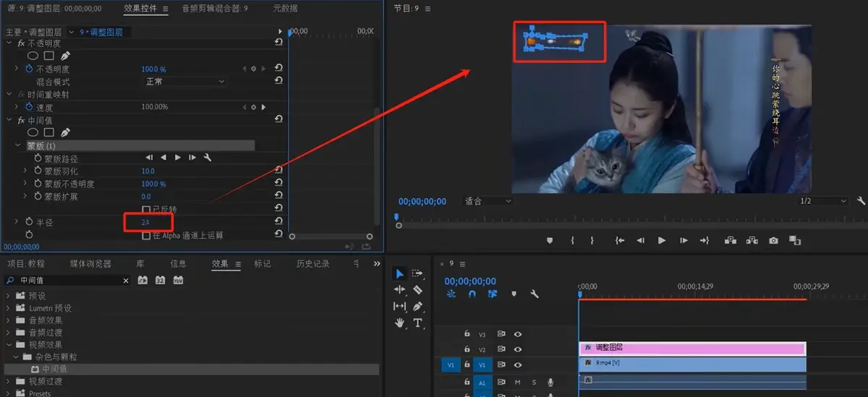
Task: Open the 媒体浏览器 tab
Action: 90,264
